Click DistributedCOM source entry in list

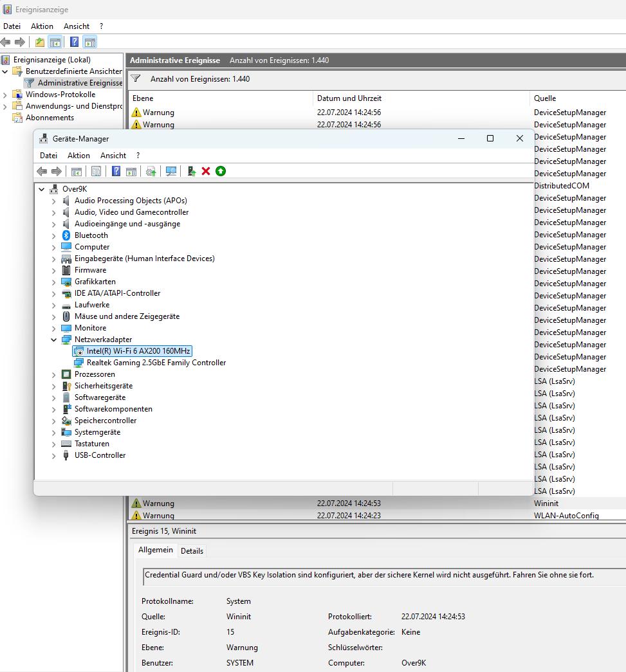pos(562,186)
